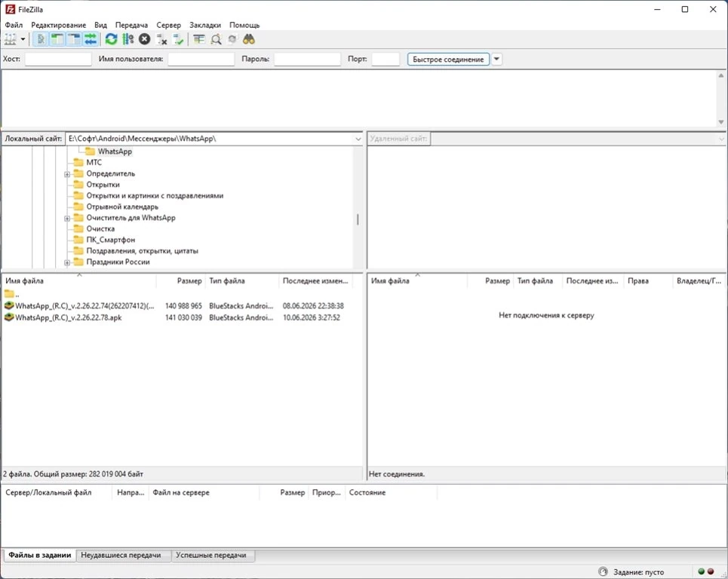Sort local files by Тип файла column
The height and width of the screenshot is (579, 728).
coord(242,280)
